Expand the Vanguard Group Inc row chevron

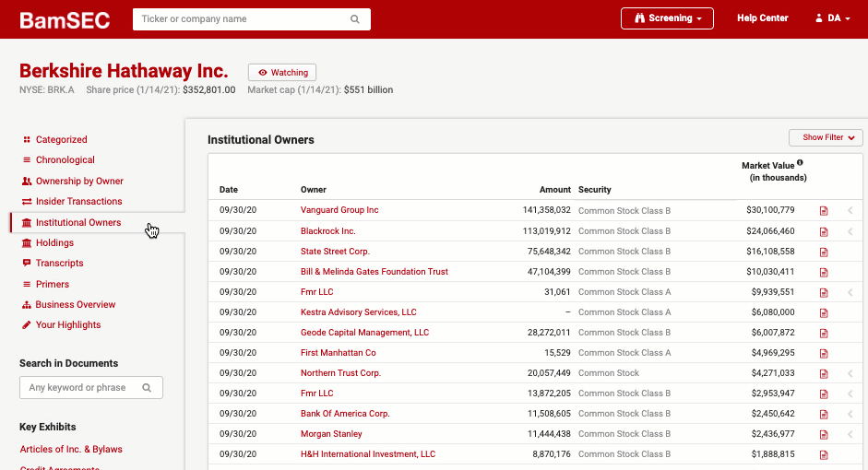[850, 210]
